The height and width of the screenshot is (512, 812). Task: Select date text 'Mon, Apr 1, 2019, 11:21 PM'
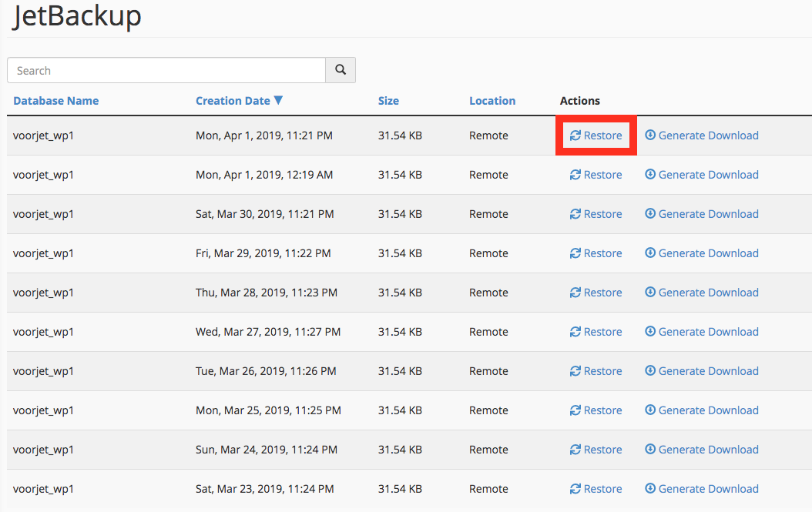pyautogui.click(x=264, y=136)
